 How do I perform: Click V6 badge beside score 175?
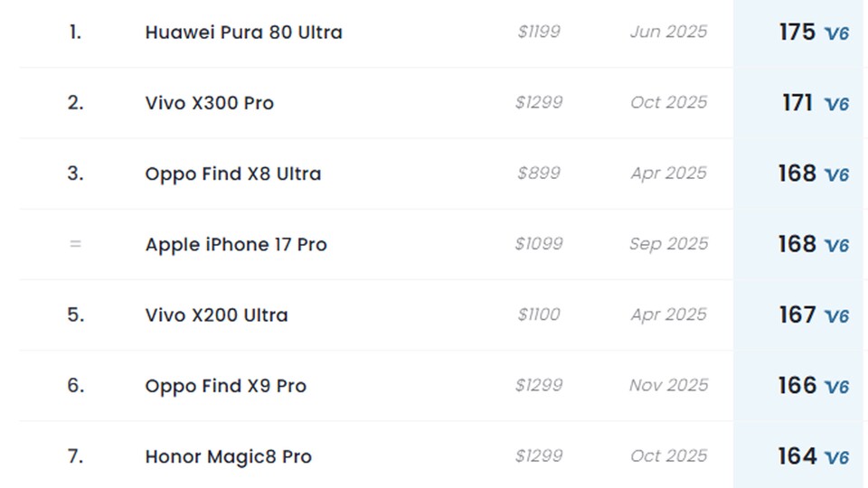click(x=836, y=33)
